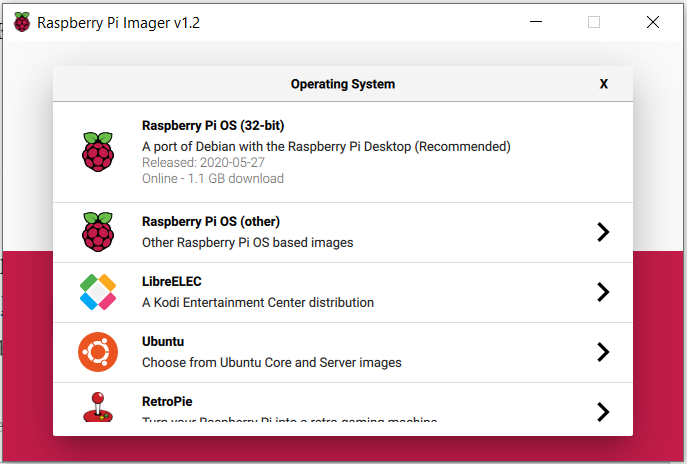Screen dimensions: 687x464
Task: Click the 'Operating System' dialog heading
Action: [343, 84]
